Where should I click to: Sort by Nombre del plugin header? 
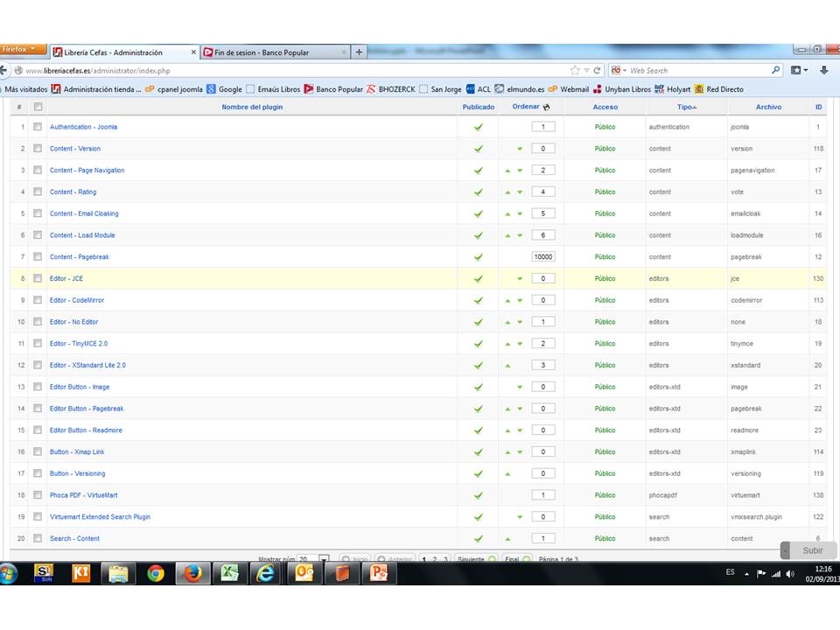252,107
